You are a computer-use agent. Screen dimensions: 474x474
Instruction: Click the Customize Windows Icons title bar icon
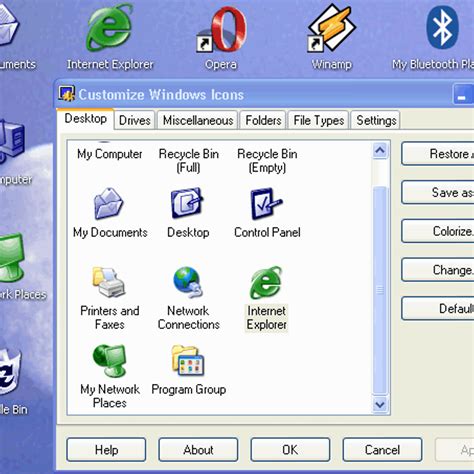coord(66,94)
